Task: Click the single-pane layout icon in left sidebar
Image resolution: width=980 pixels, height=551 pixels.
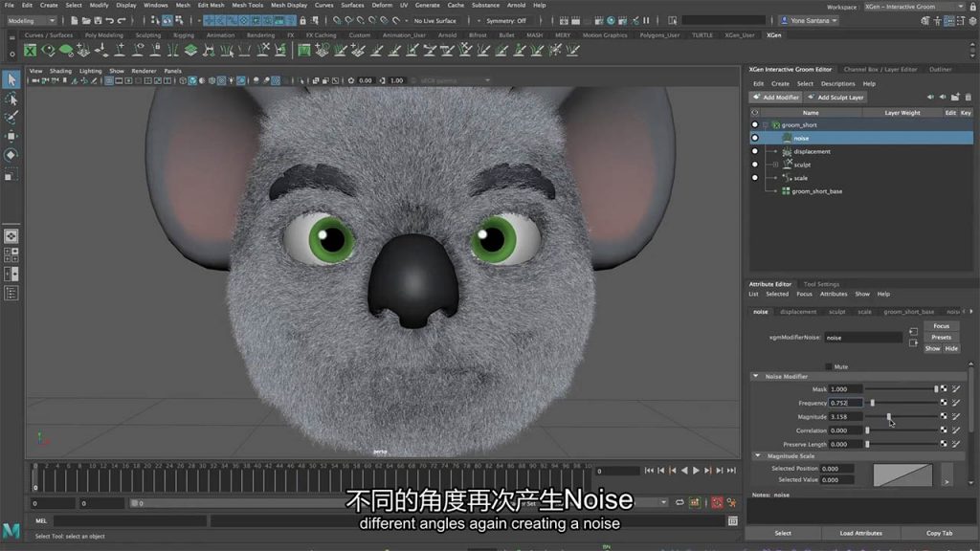Action: point(11,236)
